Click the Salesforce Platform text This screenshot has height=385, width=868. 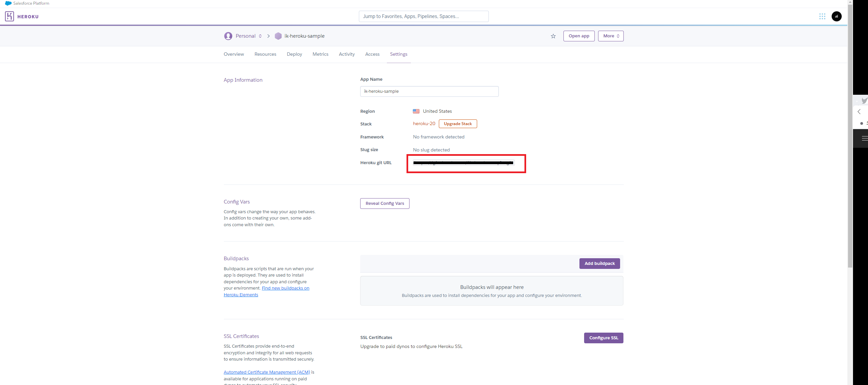point(31,3)
